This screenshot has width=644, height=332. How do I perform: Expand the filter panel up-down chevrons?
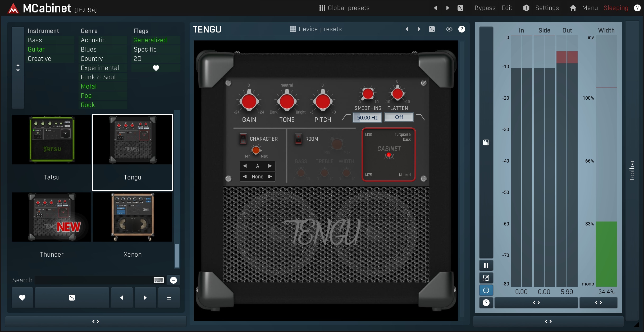(x=18, y=68)
